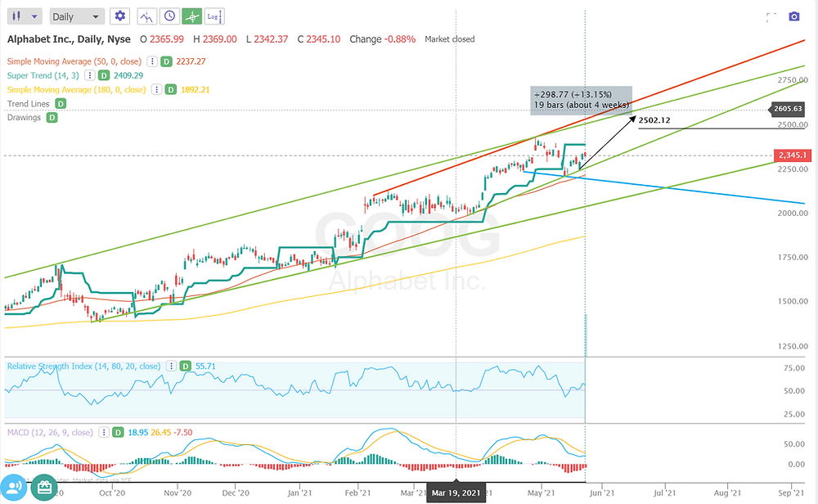Take a chart snapshot with camera icon
This screenshot has height=504, width=818.
pyautogui.click(x=794, y=16)
